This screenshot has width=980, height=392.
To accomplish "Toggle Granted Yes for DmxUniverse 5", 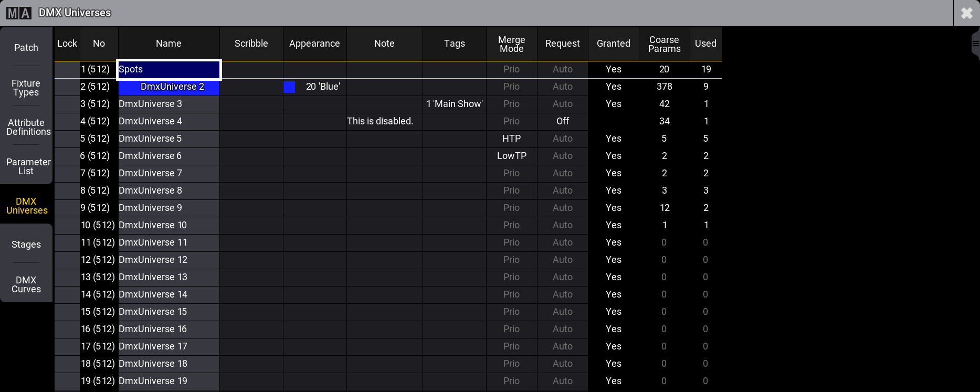I will tap(613, 139).
